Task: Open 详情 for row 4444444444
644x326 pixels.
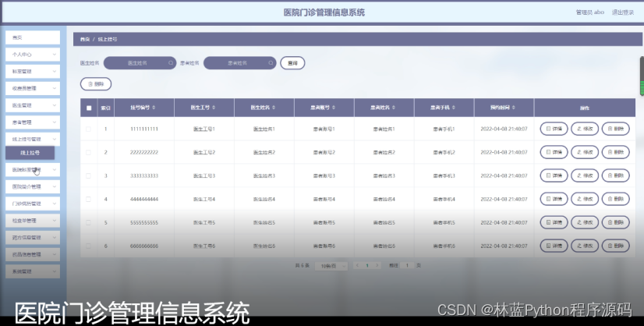Action: click(554, 200)
